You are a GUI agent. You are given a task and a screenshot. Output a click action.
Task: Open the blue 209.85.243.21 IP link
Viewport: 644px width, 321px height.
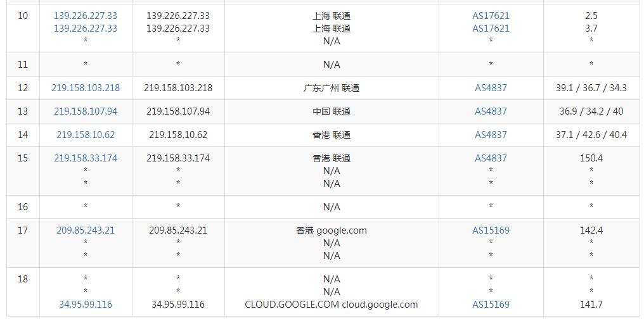tap(86, 230)
